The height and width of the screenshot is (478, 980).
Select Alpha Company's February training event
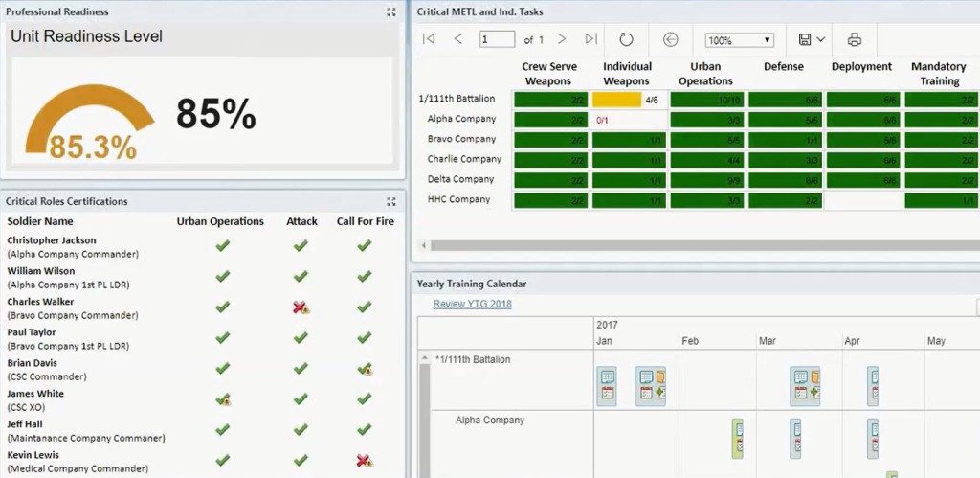(738, 438)
